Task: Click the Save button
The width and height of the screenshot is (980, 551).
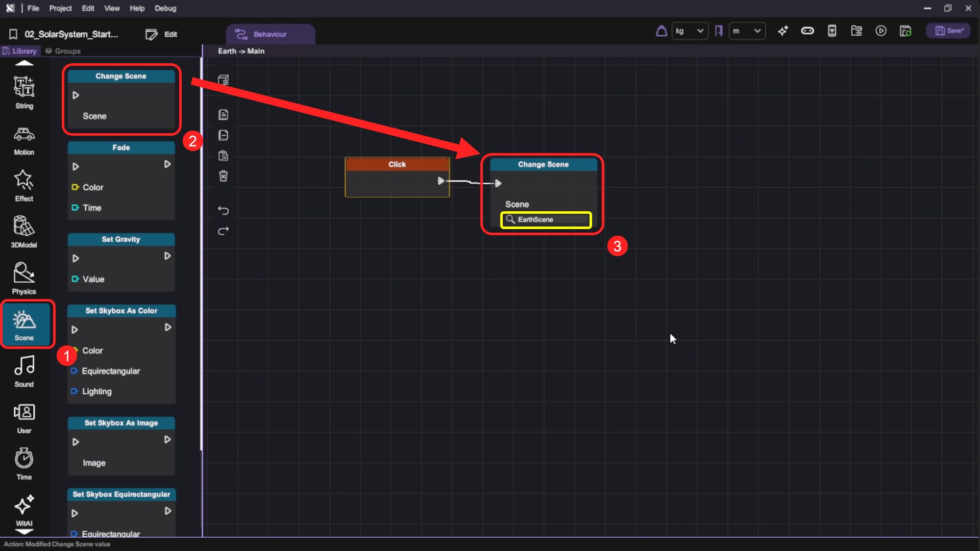Action: (948, 31)
